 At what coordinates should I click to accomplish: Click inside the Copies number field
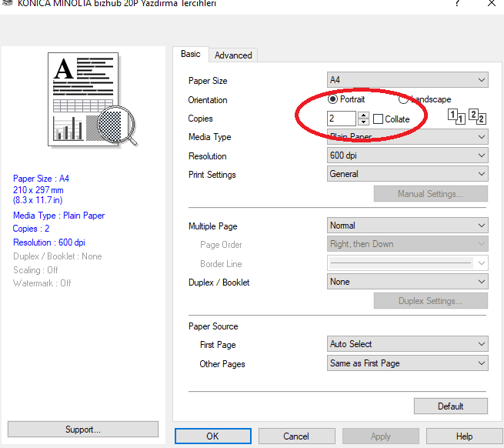341,119
